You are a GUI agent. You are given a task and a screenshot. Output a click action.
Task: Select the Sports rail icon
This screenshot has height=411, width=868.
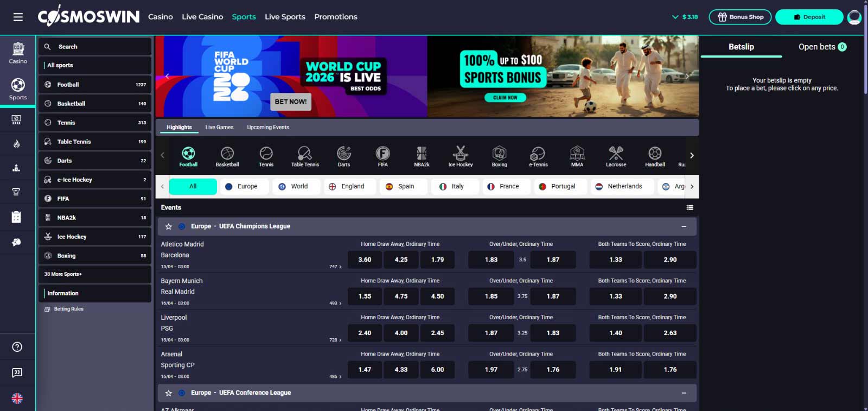pos(18,89)
